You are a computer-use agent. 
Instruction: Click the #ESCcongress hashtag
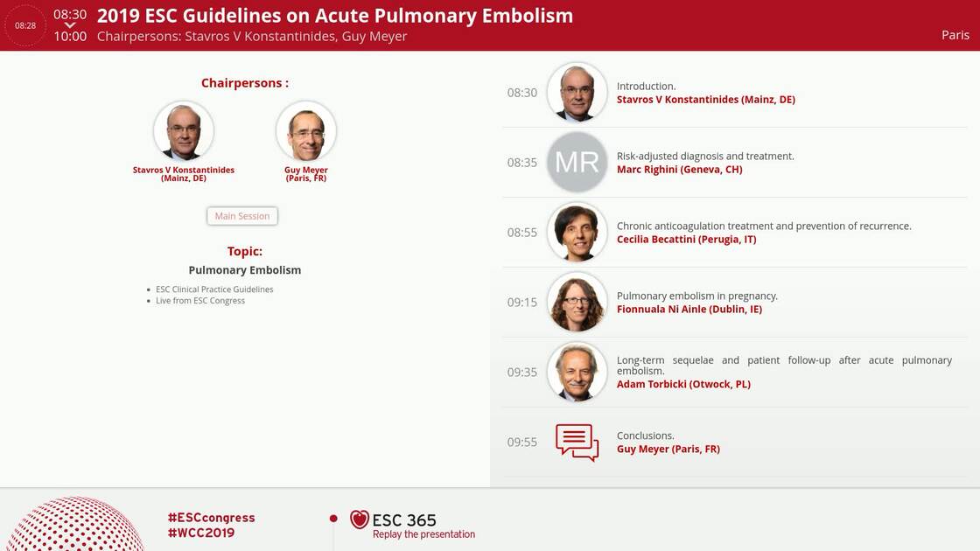[x=211, y=518]
